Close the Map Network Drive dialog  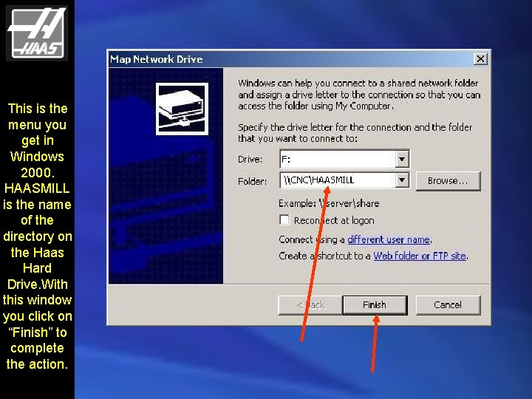click(x=480, y=59)
